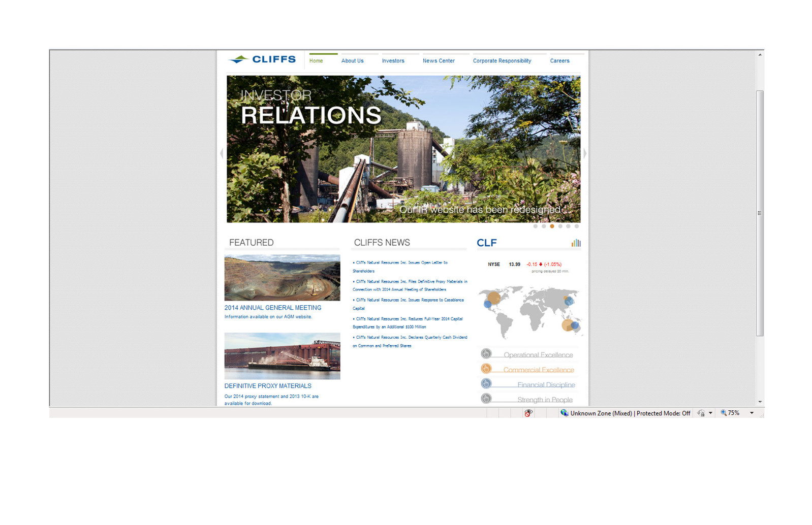This screenshot has height=525, width=812.
Task: Select the fourth carousel dot
Action: pos(560,226)
